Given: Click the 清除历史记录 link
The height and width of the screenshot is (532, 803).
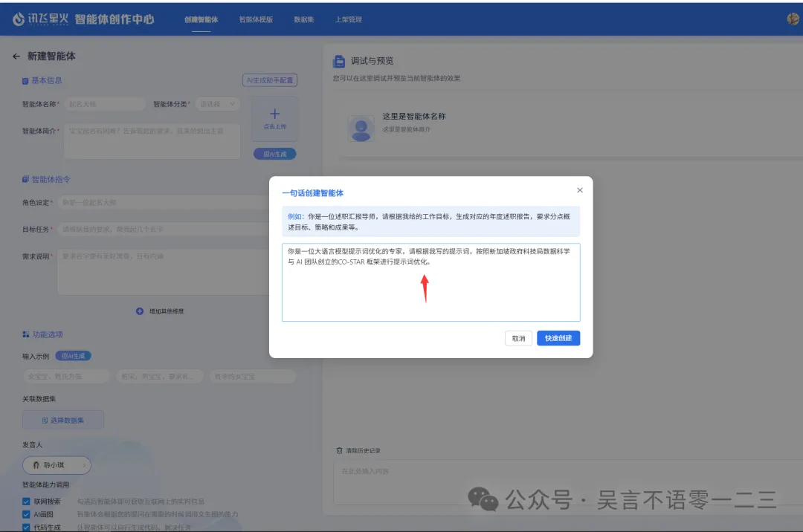Looking at the screenshot, I should 363,451.
